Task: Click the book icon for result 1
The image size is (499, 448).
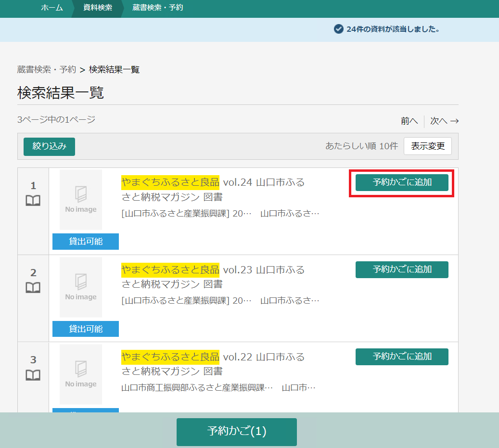Action: coord(33,201)
